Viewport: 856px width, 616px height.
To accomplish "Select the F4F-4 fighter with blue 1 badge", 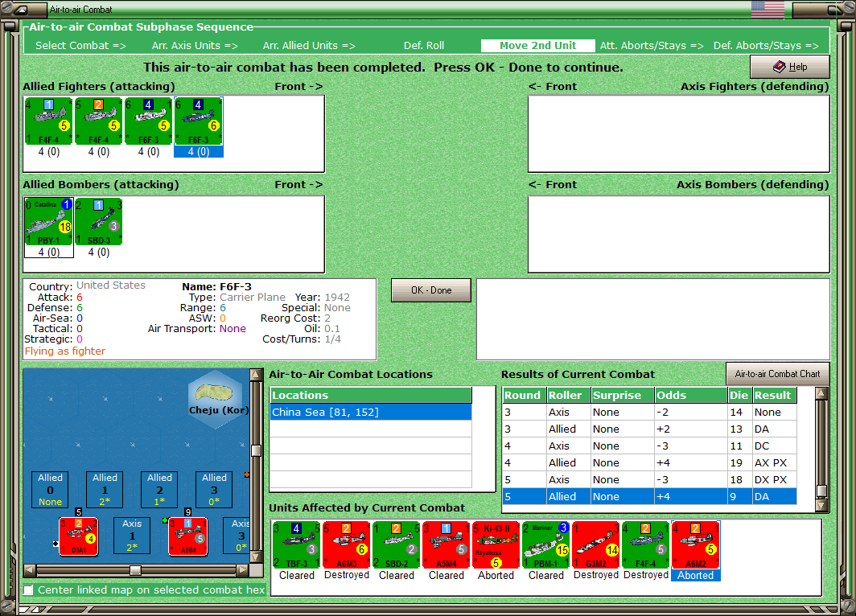I will tap(48, 121).
